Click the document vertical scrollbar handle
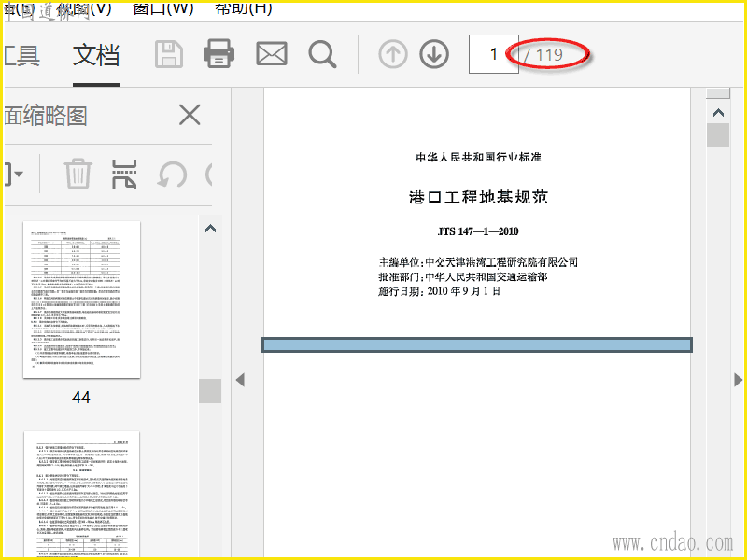747x560 pixels. pos(718,135)
